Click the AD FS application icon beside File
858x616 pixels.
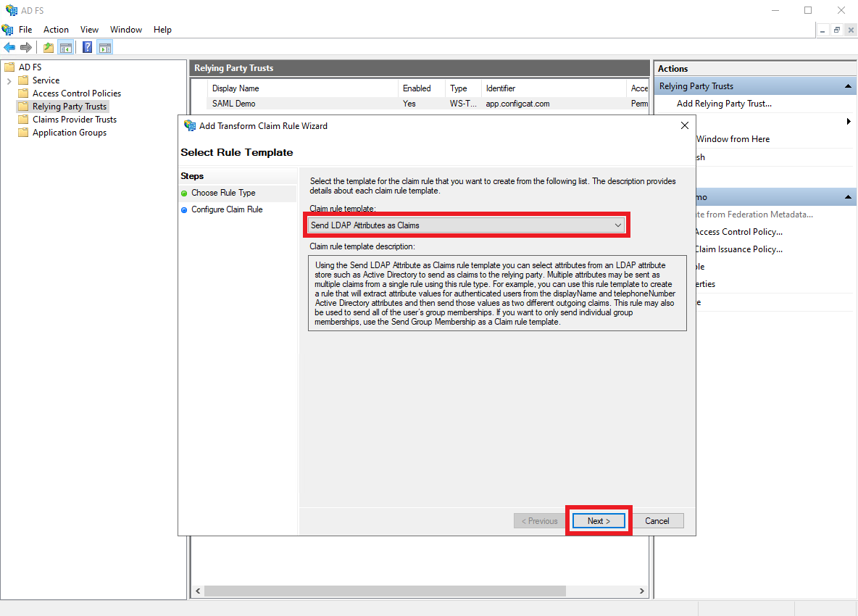pos(8,29)
